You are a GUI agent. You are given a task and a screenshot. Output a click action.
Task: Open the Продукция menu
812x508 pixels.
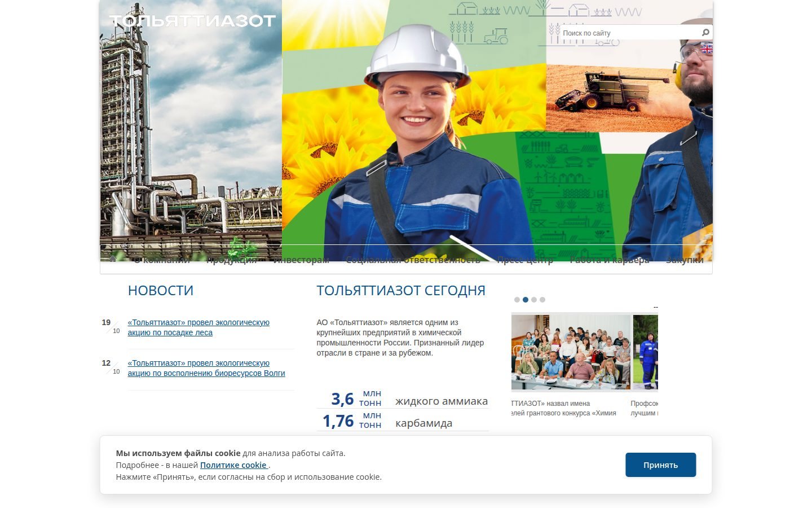[231, 260]
